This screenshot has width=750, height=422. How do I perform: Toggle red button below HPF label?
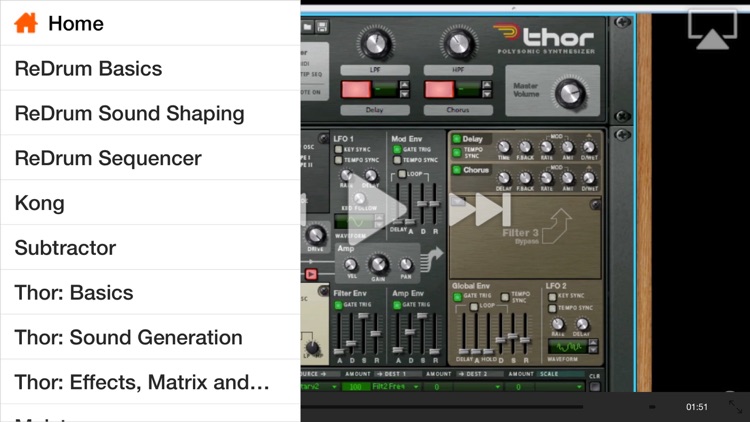click(x=439, y=89)
